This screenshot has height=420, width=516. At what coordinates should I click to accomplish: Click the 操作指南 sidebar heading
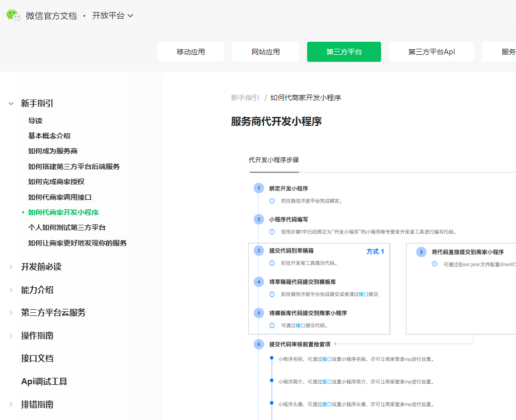(37, 335)
